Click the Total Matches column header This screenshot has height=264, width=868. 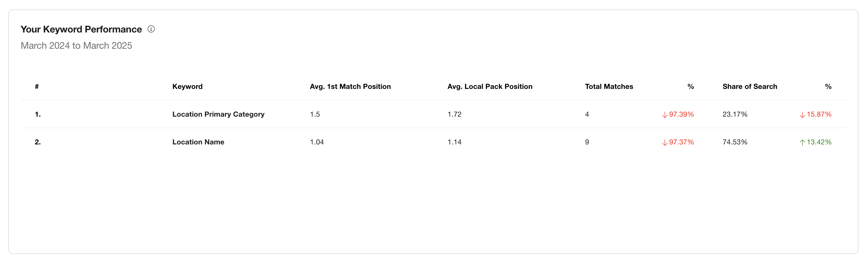pos(609,86)
